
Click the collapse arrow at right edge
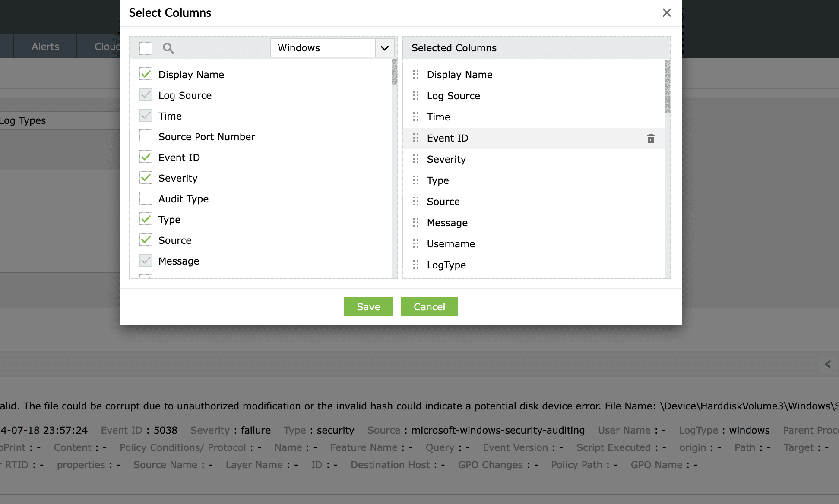pyautogui.click(x=828, y=365)
